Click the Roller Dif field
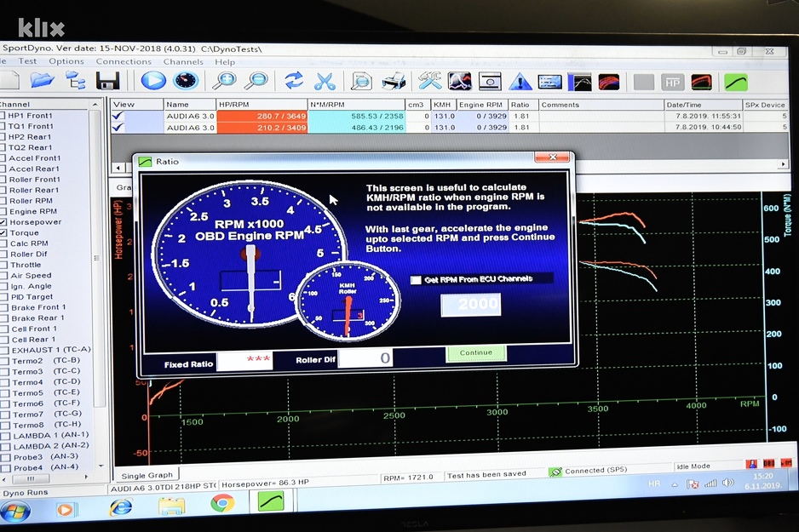This screenshot has width=799, height=532. pyautogui.click(x=365, y=358)
